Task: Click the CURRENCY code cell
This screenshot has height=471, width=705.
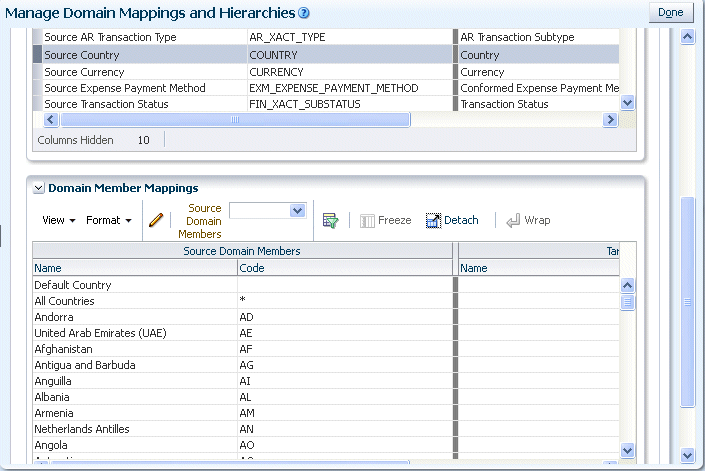Action: pyautogui.click(x=350, y=72)
